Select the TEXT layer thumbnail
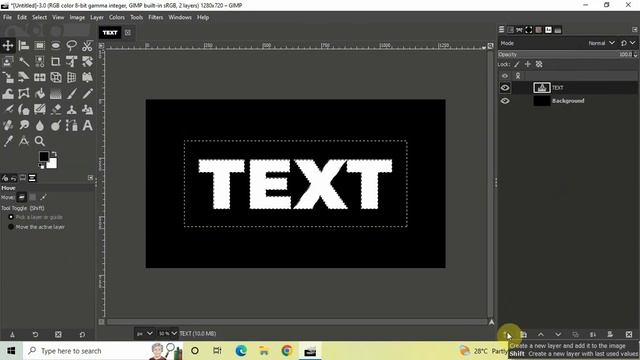The image size is (640, 360). pyautogui.click(x=542, y=88)
